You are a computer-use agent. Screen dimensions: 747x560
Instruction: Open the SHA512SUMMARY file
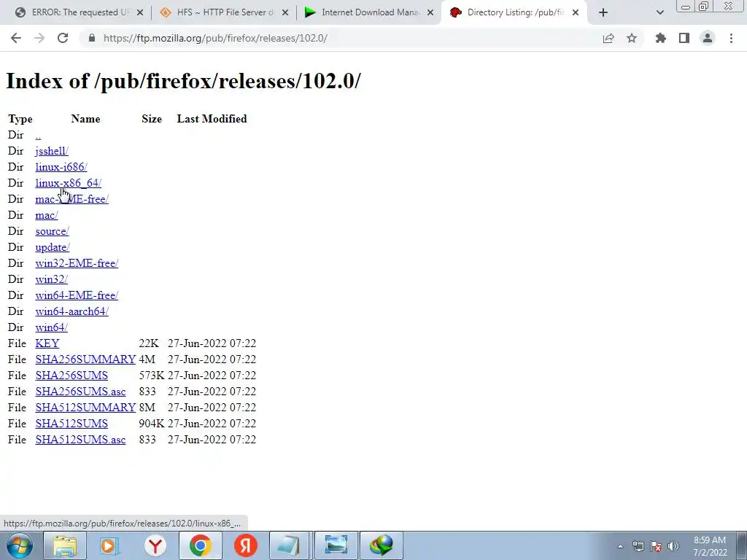[x=86, y=408]
